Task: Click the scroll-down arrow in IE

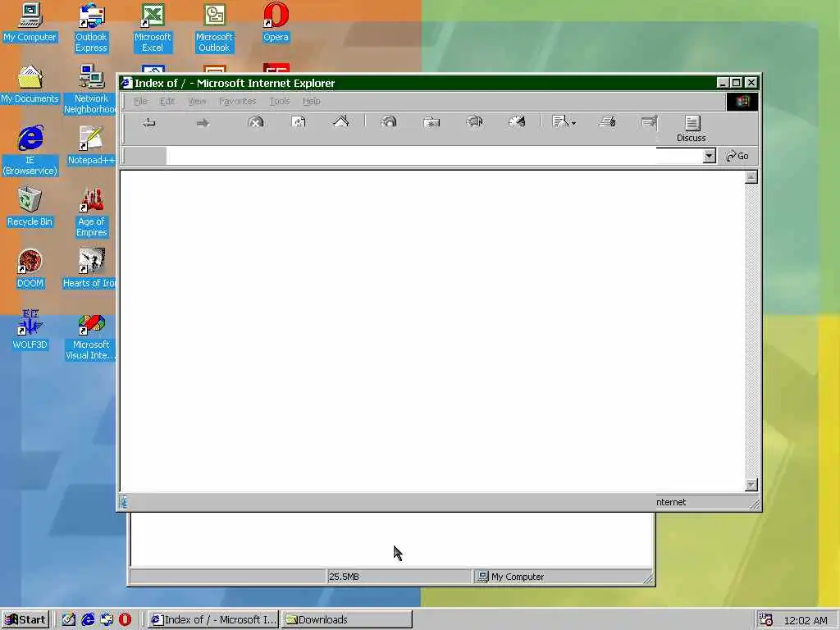Action: pyautogui.click(x=751, y=484)
